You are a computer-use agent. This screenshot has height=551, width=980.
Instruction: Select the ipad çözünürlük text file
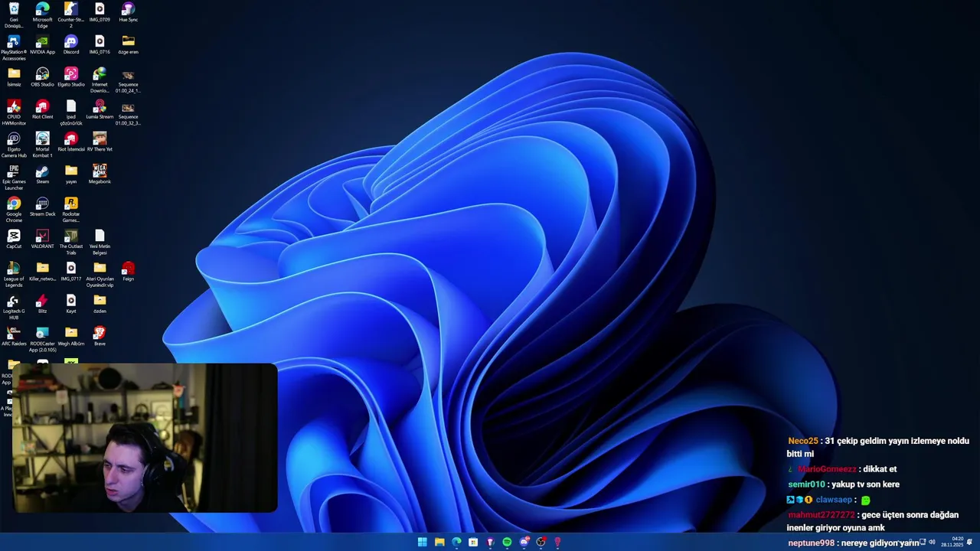point(71,112)
